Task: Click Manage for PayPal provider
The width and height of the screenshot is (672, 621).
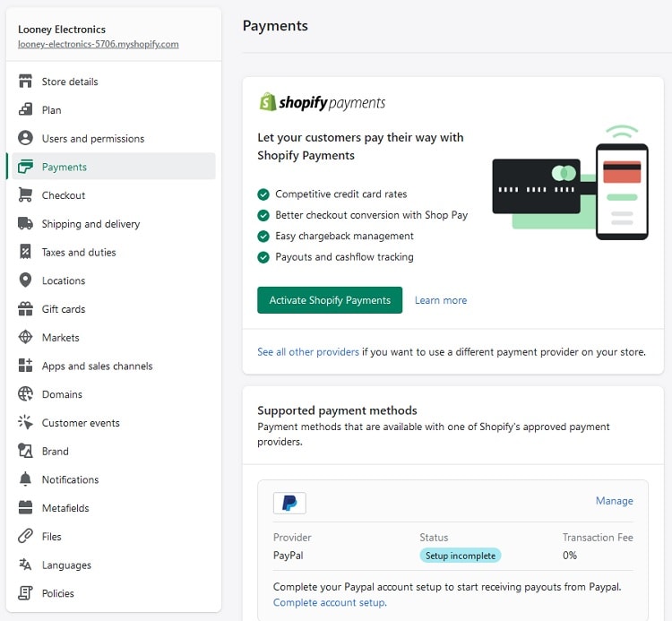Action: 614,501
